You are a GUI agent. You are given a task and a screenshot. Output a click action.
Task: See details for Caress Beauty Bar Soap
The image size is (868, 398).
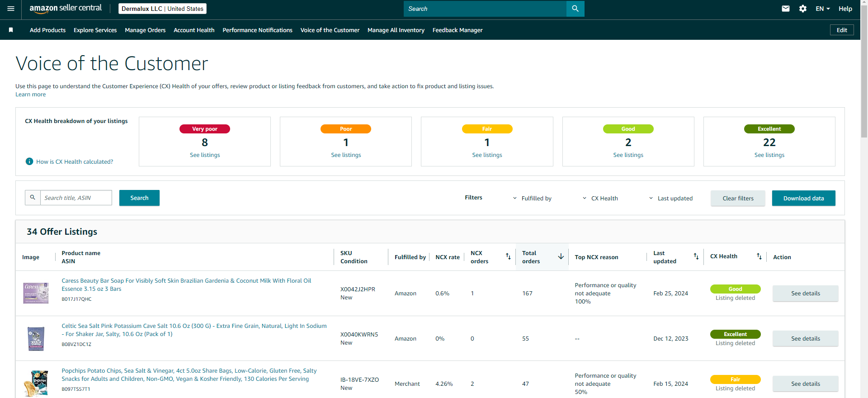805,293
